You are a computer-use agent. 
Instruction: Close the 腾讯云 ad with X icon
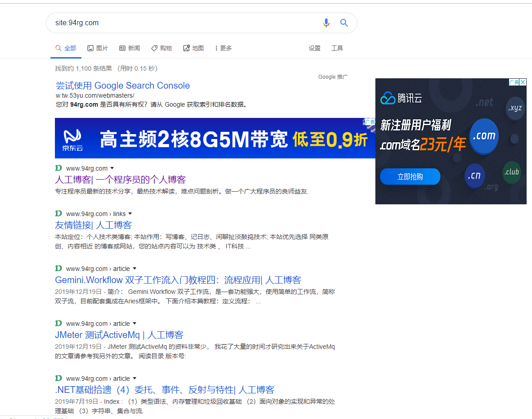523,82
